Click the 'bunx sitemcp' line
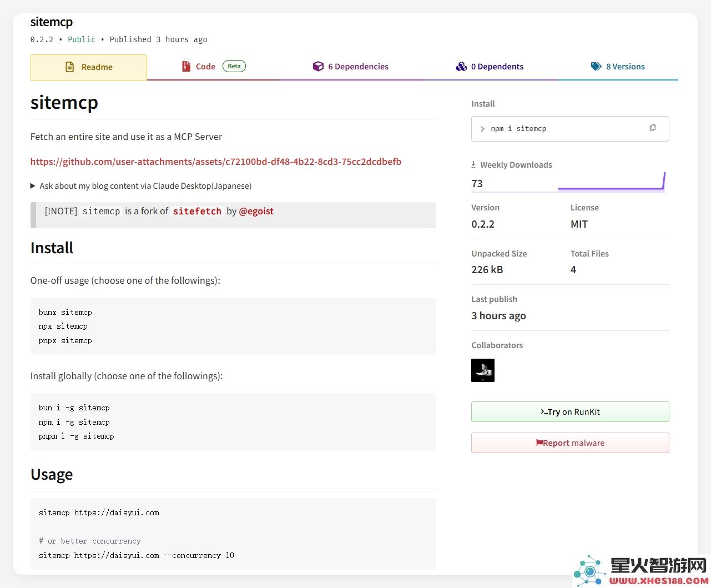This screenshot has height=588, width=711. tap(65, 312)
